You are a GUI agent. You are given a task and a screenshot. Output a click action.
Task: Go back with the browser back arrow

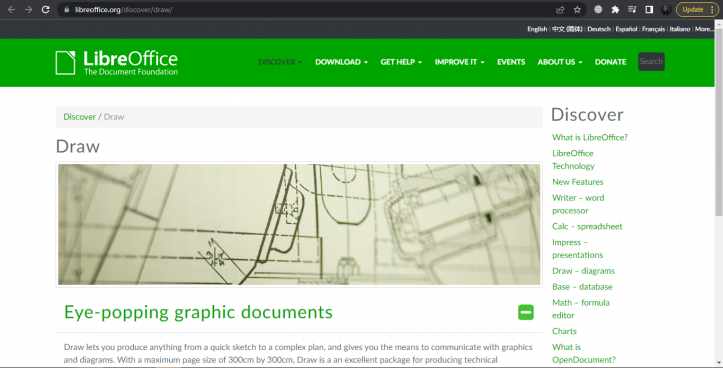(x=12, y=10)
